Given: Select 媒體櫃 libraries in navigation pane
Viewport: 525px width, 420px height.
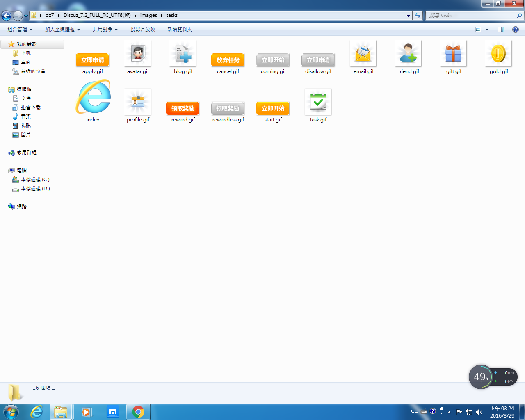Looking at the screenshot, I should click(x=24, y=89).
